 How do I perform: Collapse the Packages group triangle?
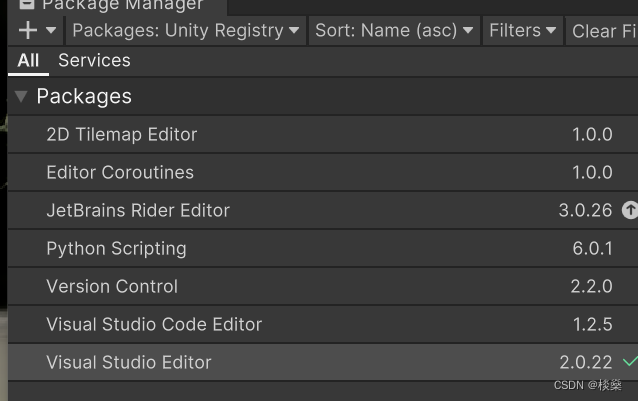(21, 96)
